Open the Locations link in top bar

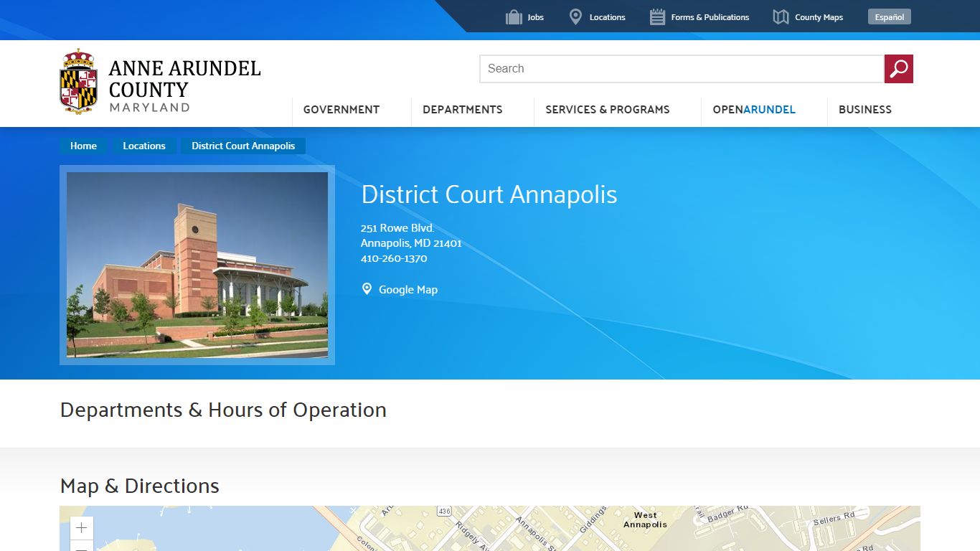[x=608, y=17]
